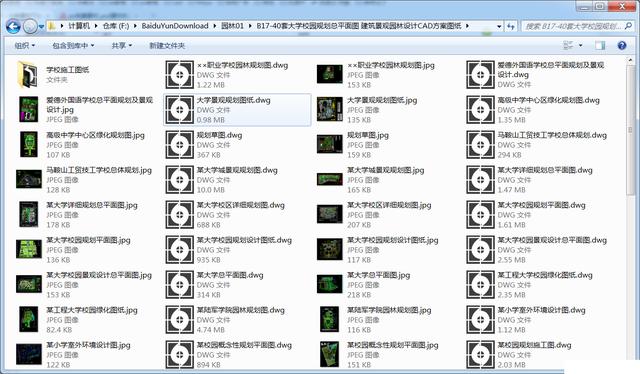The image size is (640, 374).
Task: Go back with the Back arrow button
Action: [13, 27]
